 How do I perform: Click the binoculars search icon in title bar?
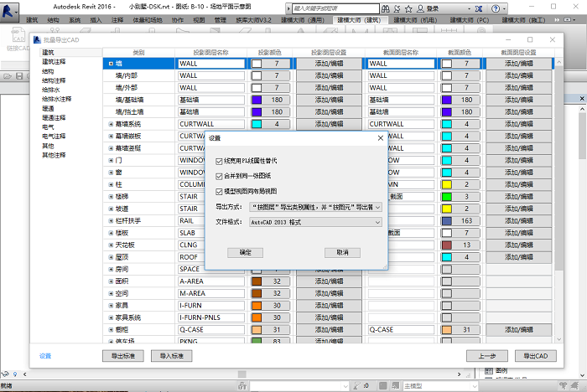point(385,8)
